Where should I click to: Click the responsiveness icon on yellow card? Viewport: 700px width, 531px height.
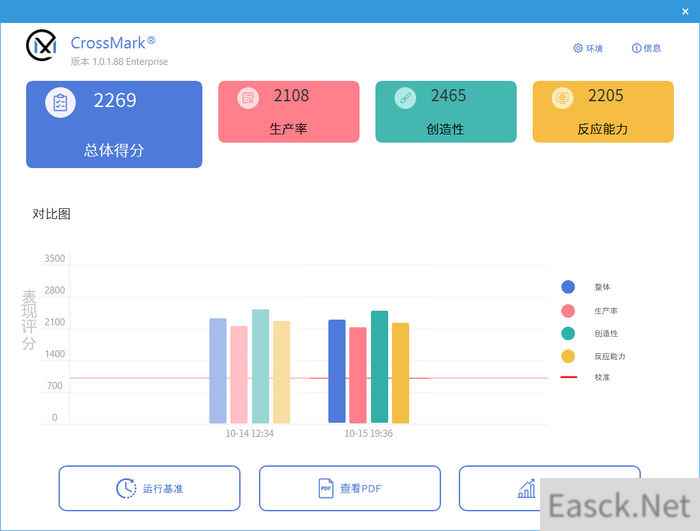coord(562,98)
